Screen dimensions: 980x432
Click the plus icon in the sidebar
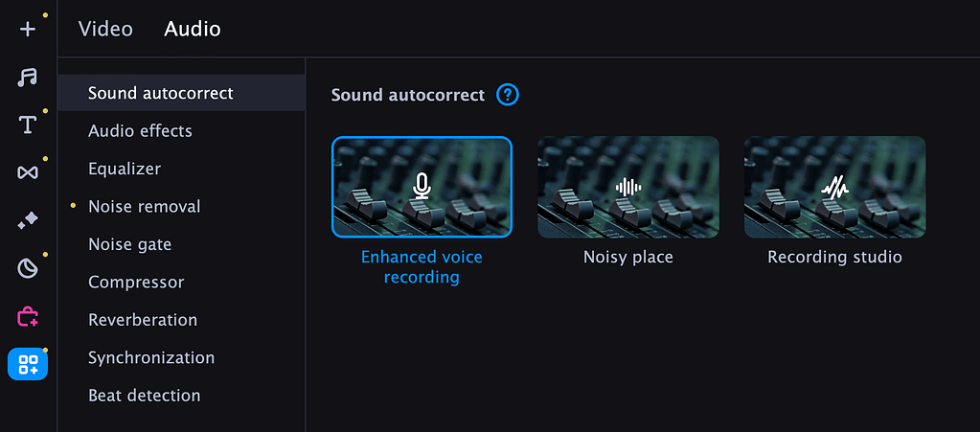28,29
